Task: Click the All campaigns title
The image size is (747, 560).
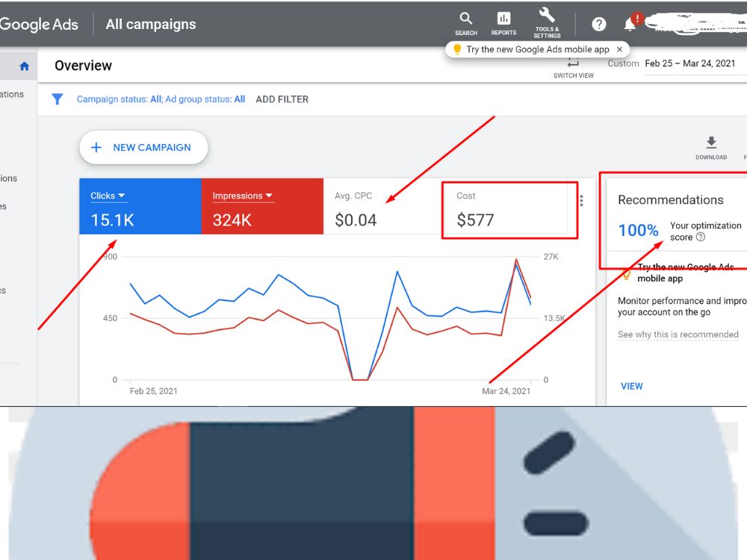Action: tap(151, 25)
